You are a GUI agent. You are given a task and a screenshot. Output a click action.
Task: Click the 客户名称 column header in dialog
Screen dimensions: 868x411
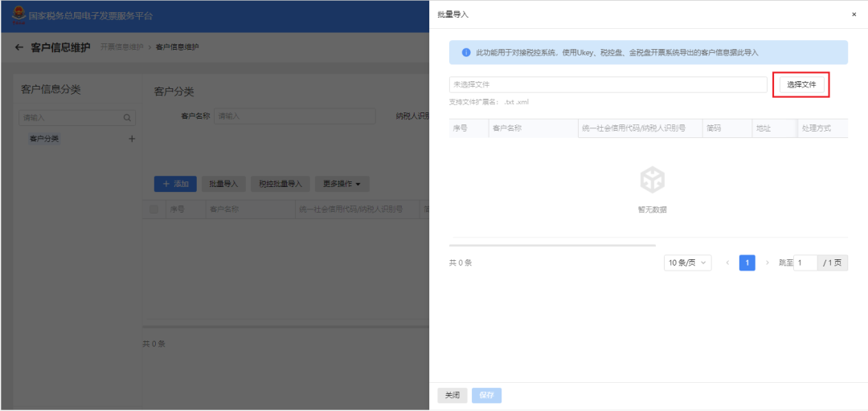point(533,128)
